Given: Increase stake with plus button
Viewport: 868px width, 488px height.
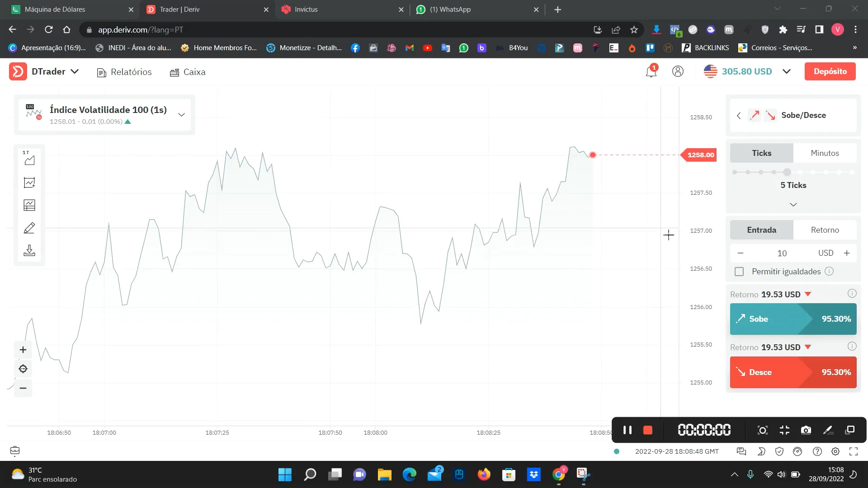Looking at the screenshot, I should point(847,253).
